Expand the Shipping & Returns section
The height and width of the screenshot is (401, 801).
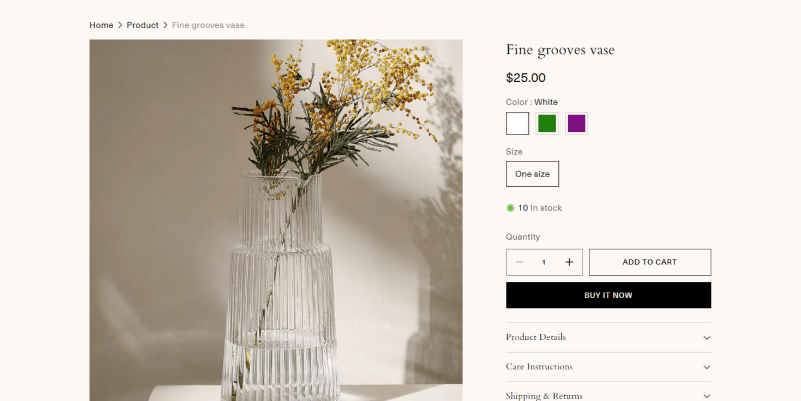click(x=608, y=393)
